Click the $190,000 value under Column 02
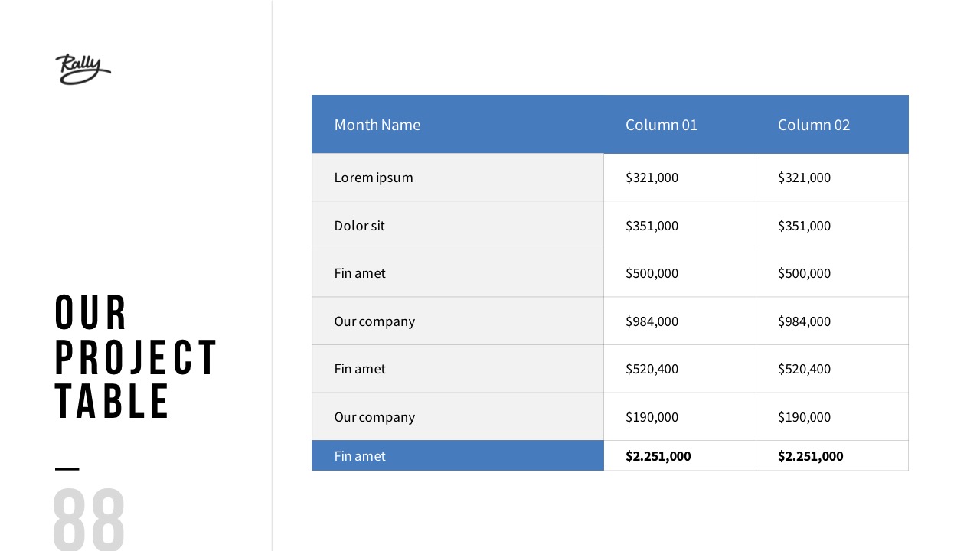 (804, 417)
